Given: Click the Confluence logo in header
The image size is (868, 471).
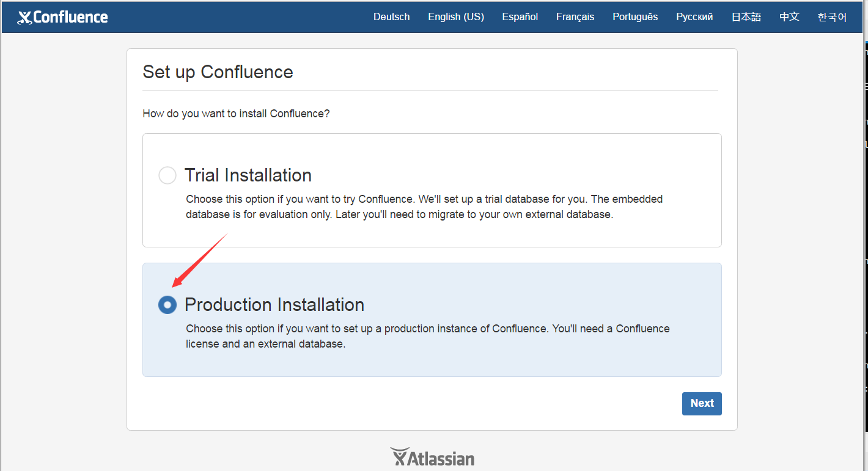Looking at the screenshot, I should click(62, 17).
